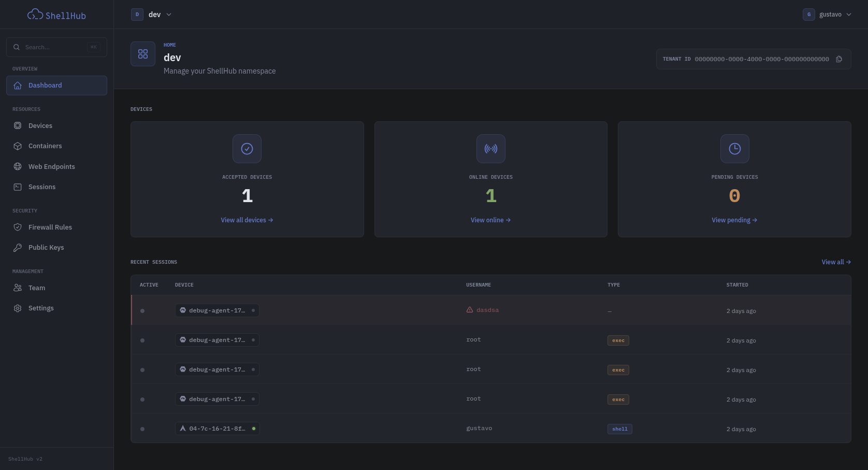Screen dimensions: 868x470
Task: Focus the sidebar Search field
Action: pyautogui.click(x=54, y=47)
